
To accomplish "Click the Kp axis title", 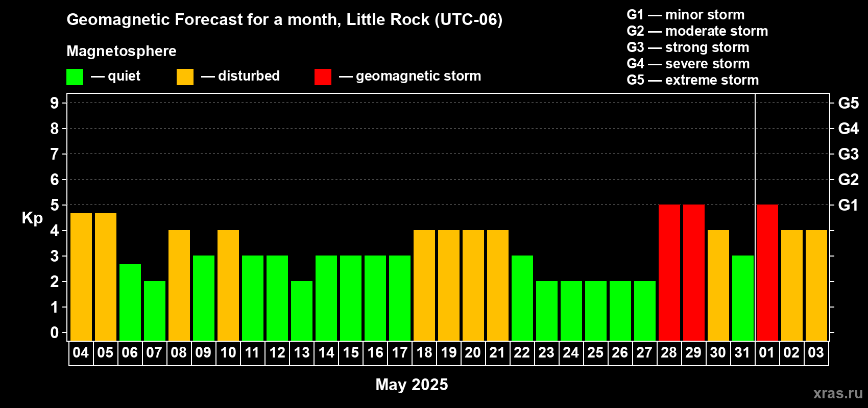I will 32,218.
